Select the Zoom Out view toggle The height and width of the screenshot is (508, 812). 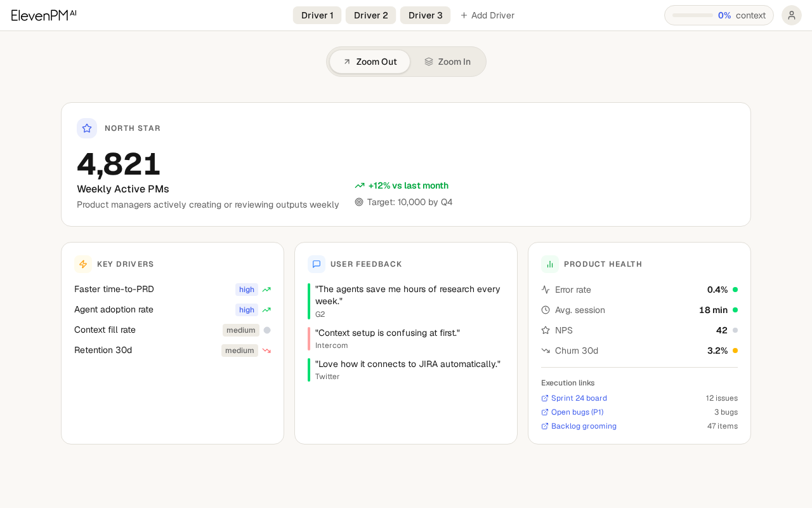pyautogui.click(x=370, y=62)
